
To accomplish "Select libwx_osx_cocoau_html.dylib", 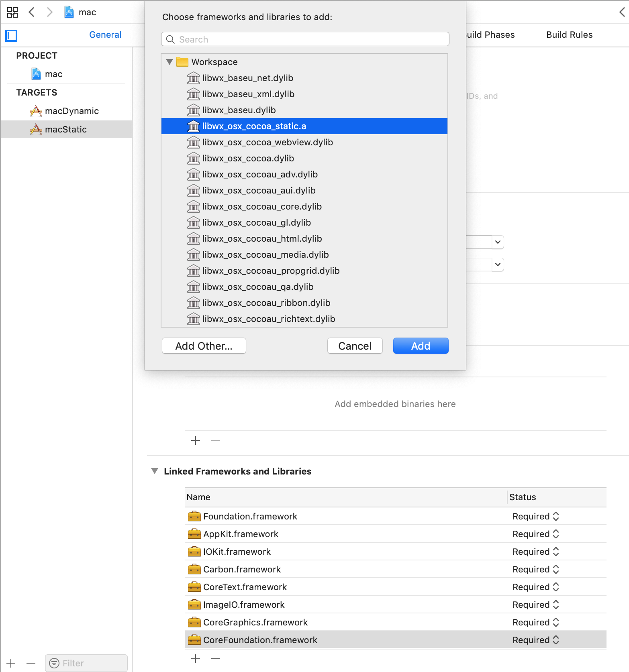I will point(304,238).
